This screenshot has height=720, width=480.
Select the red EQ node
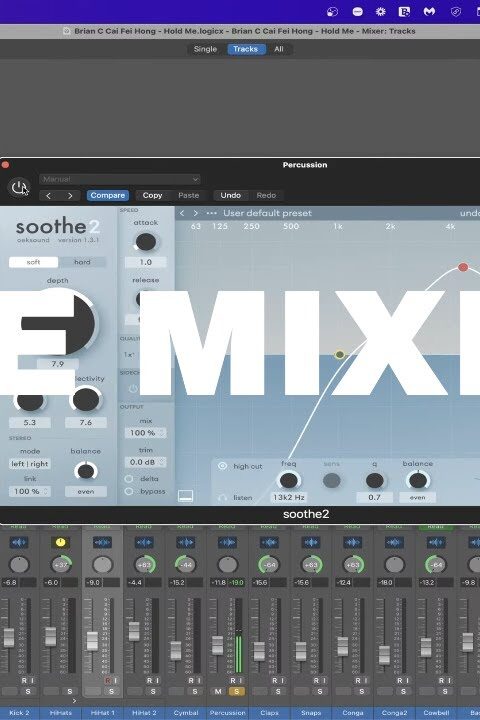coord(463,267)
